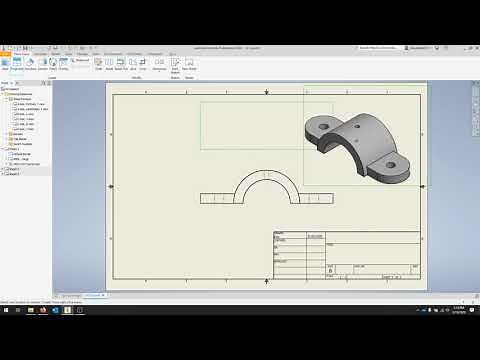Select the front view of the clamp
This screenshot has width=480, height=360.
(267, 187)
